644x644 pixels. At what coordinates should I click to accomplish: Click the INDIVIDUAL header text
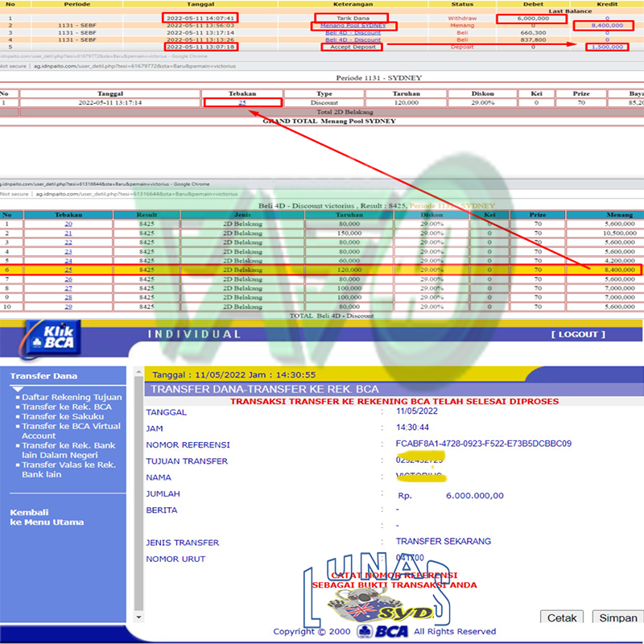[194, 334]
